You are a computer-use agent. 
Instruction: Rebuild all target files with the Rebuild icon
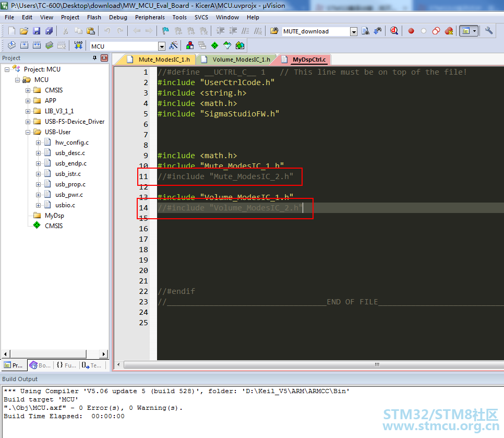tap(37, 45)
